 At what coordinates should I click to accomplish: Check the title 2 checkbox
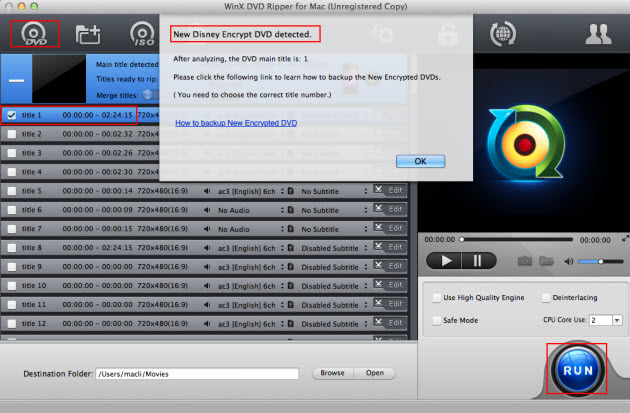12,134
